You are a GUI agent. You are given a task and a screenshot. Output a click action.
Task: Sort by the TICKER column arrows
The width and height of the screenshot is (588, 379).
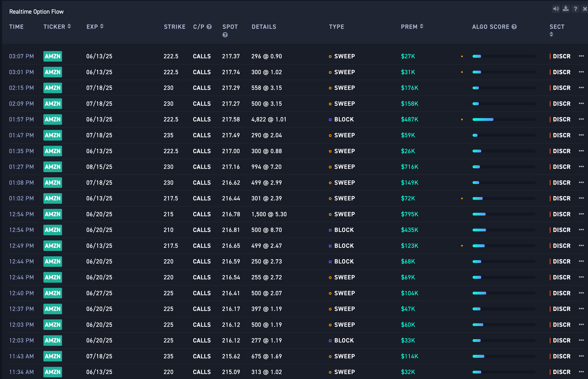tap(69, 26)
